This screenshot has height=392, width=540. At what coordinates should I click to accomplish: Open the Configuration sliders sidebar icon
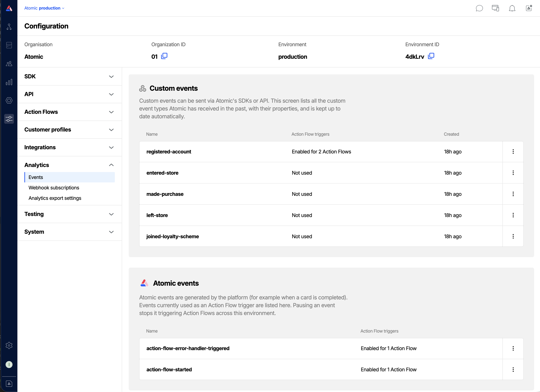9,119
